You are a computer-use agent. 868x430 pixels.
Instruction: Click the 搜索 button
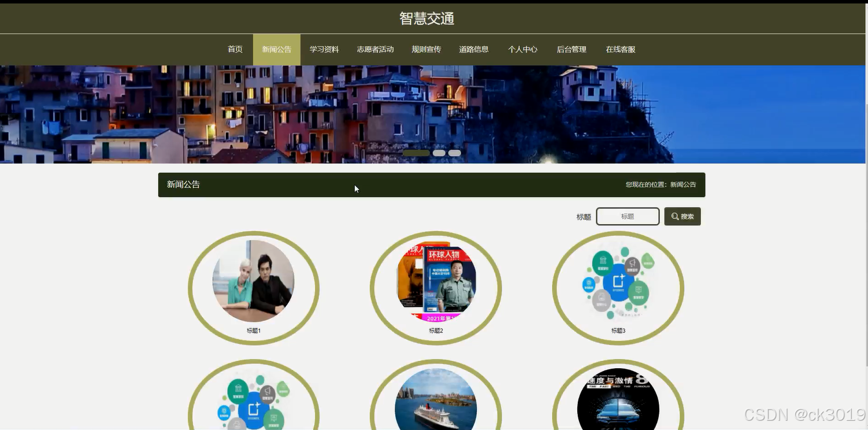(682, 217)
